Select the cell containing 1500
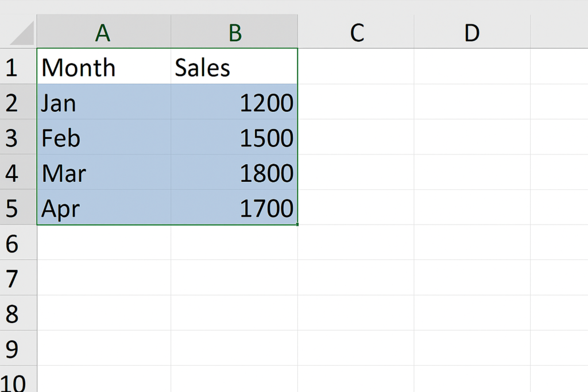The width and height of the screenshot is (588, 392). pyautogui.click(x=234, y=137)
